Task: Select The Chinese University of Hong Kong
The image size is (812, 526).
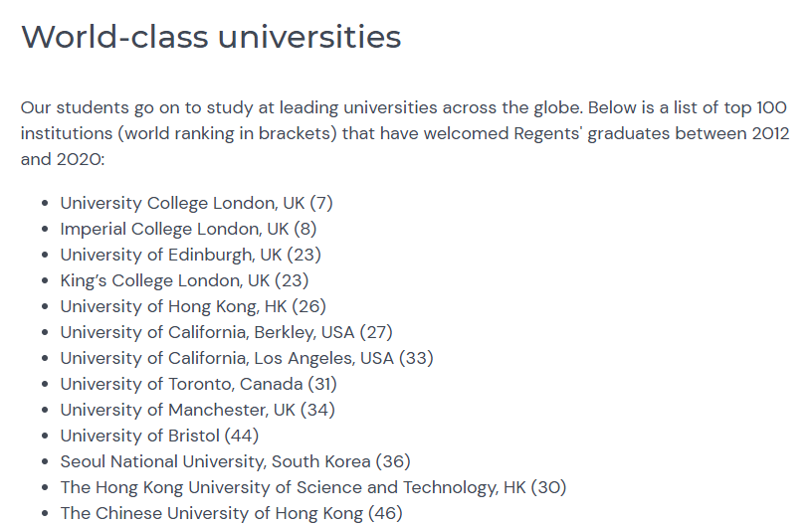Action: coord(231,514)
